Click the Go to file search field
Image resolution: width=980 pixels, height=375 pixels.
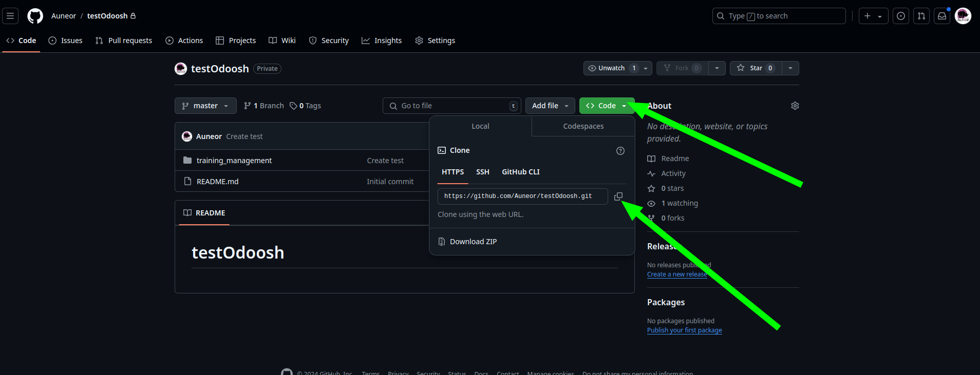pos(452,106)
